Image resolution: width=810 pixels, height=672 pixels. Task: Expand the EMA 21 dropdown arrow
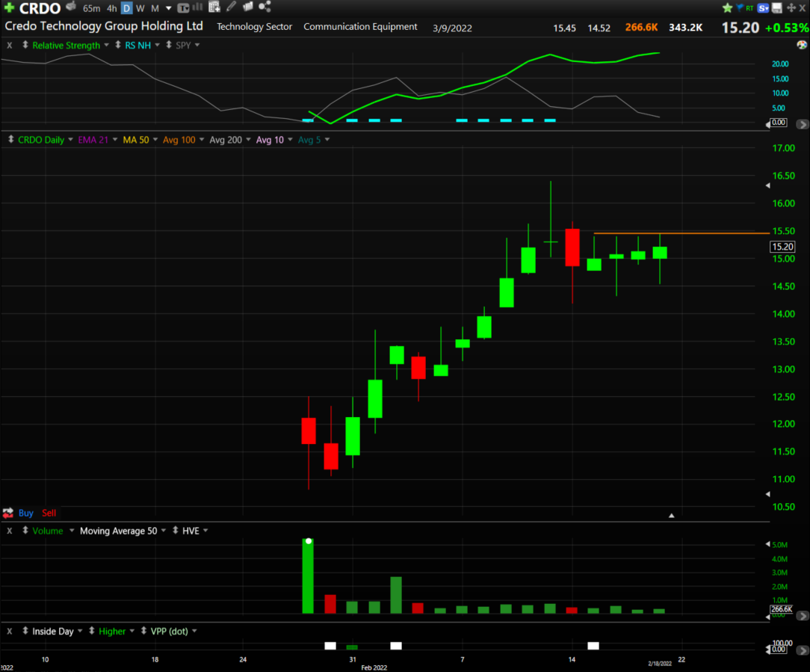[x=114, y=140]
